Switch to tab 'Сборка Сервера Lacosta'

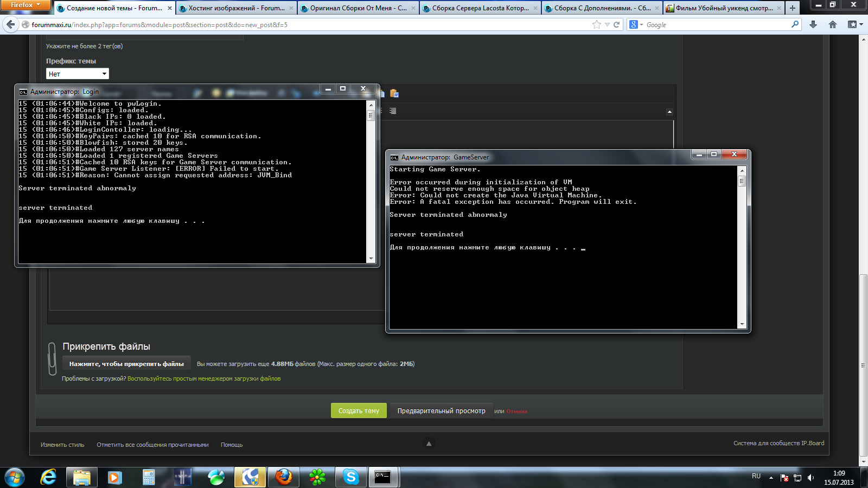click(480, 8)
